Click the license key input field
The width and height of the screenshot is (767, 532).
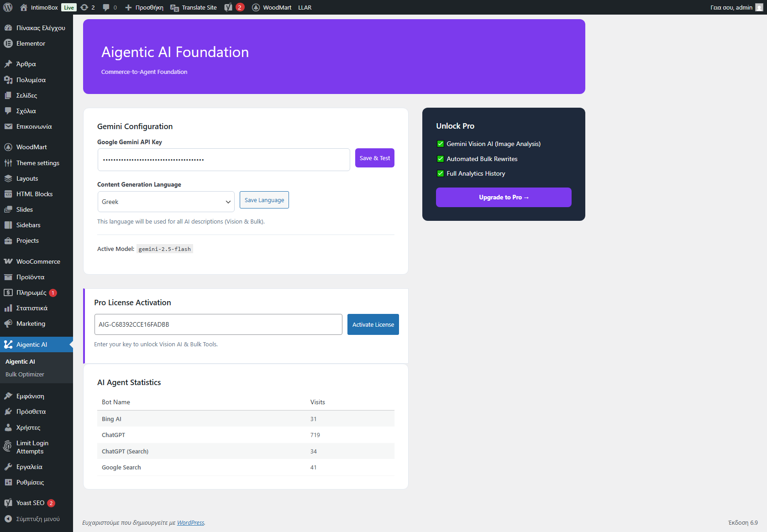click(x=218, y=324)
